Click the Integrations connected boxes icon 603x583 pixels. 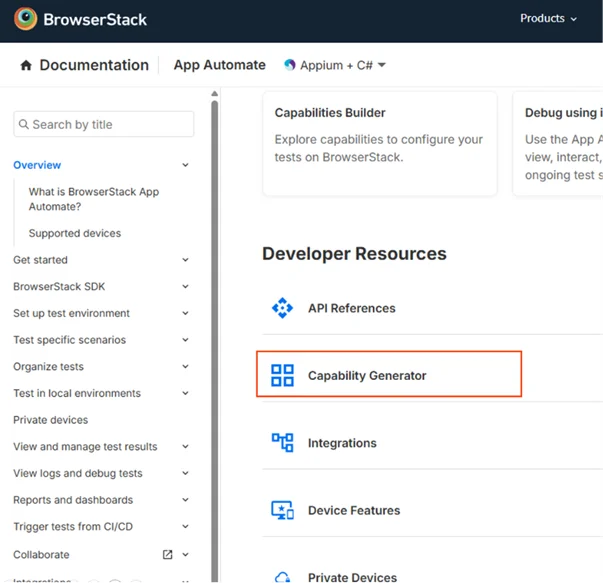tap(282, 443)
